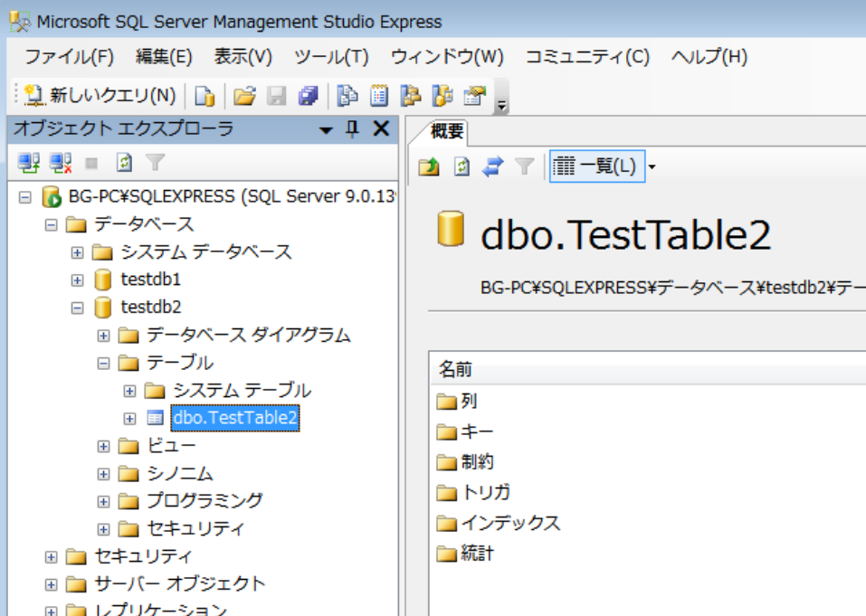Open Object Explorer window position dropdown arrow
This screenshot has width=866, height=616.
(x=326, y=130)
